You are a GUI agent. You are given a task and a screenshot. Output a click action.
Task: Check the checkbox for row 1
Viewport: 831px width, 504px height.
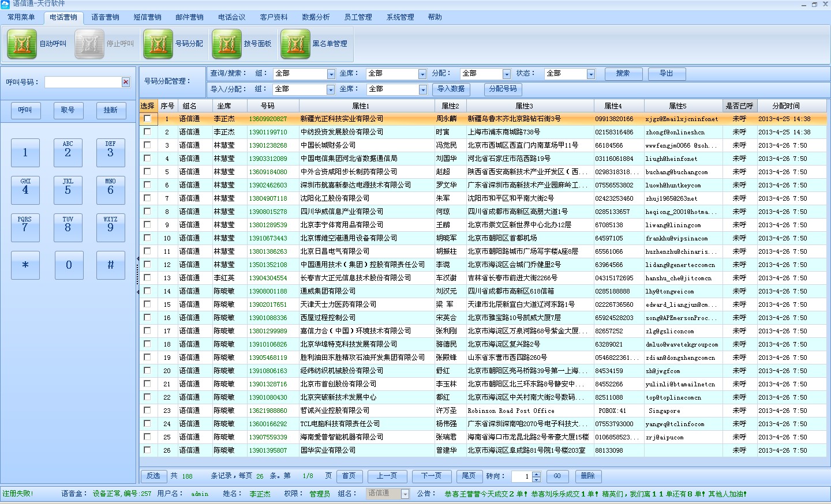click(x=148, y=119)
